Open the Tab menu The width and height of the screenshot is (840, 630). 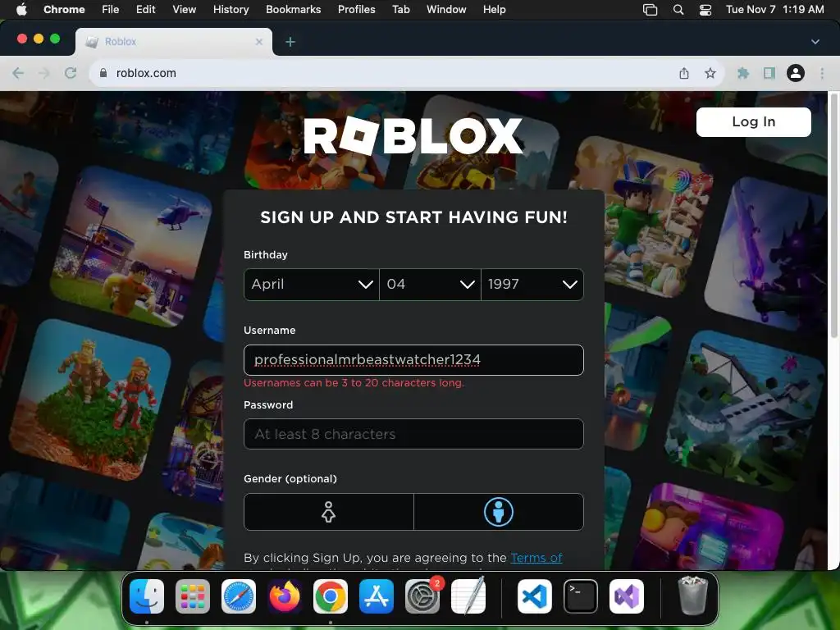400,9
